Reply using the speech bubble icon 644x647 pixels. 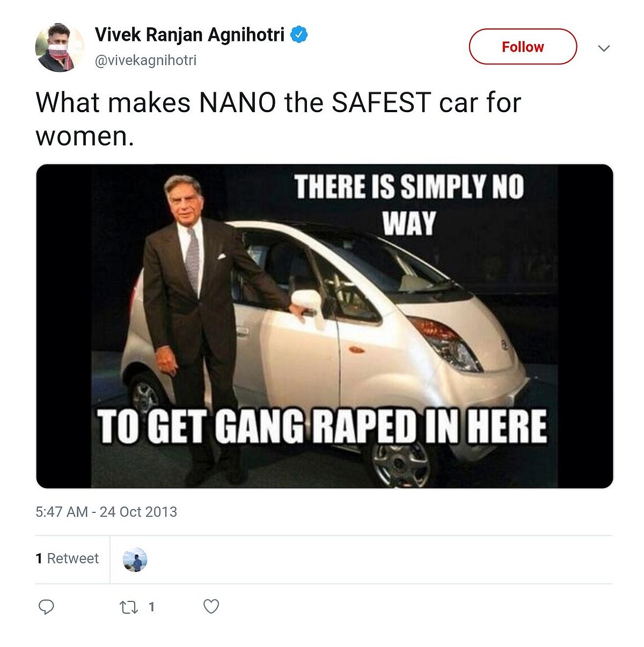tap(47, 607)
